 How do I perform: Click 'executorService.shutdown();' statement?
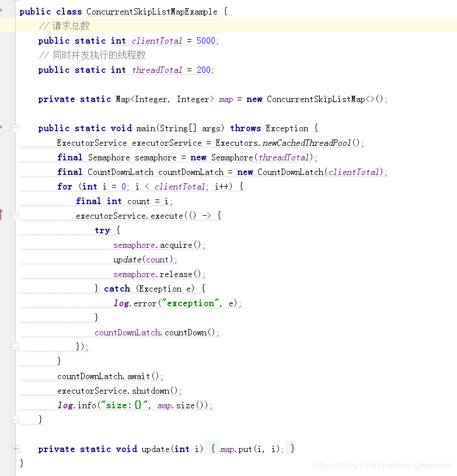coord(119,391)
